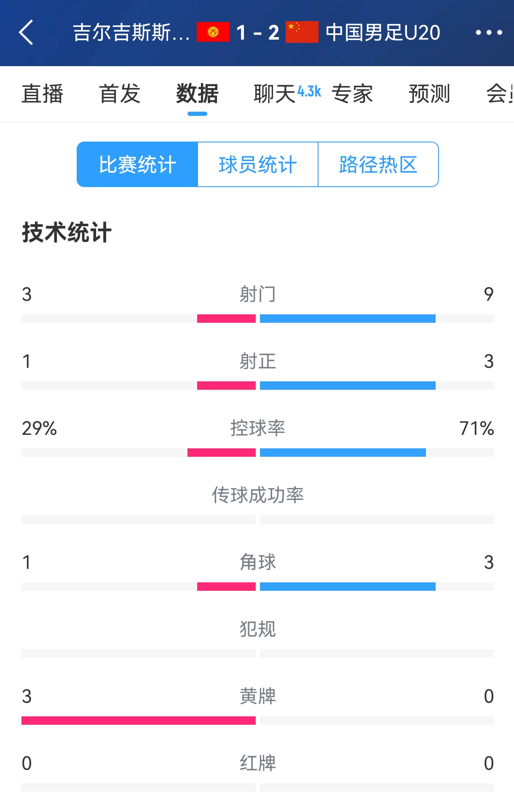Go to the 专家 tab

[x=352, y=94]
